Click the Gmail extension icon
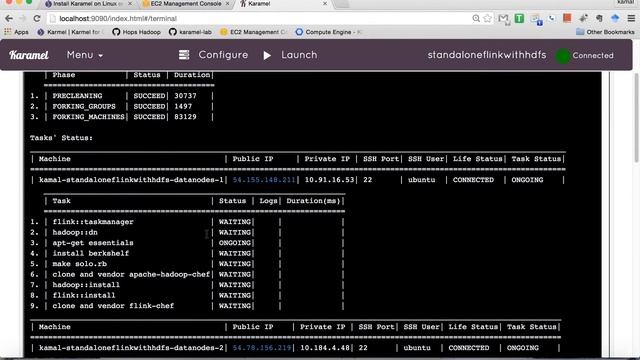Screen dimensions: 640x360 point(504,19)
